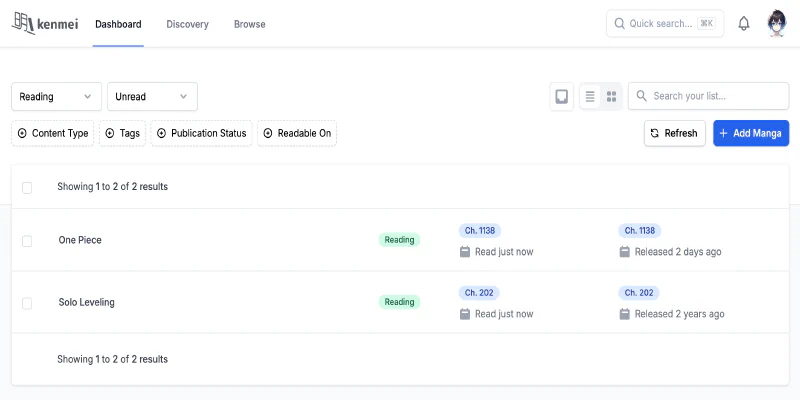Toggle the select all results checkbox
This screenshot has height=400, width=800.
point(27,187)
